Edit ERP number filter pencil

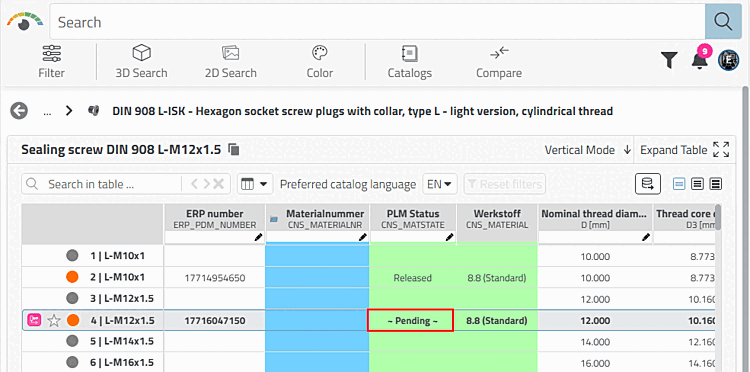pos(259,237)
